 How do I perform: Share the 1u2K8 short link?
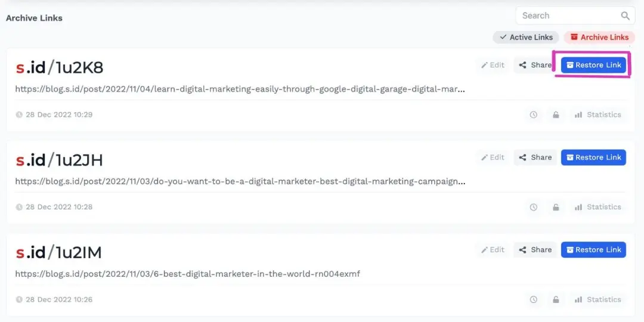[535, 65]
